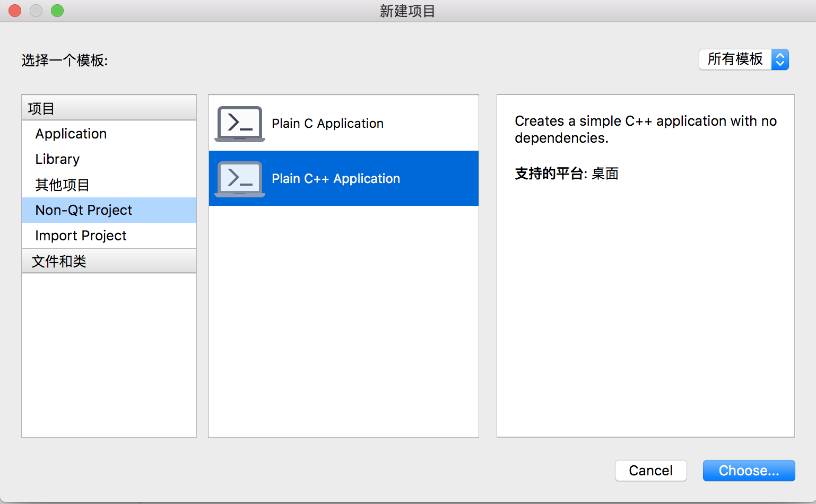
Task: Click the 项目 section header
Action: (x=41, y=108)
